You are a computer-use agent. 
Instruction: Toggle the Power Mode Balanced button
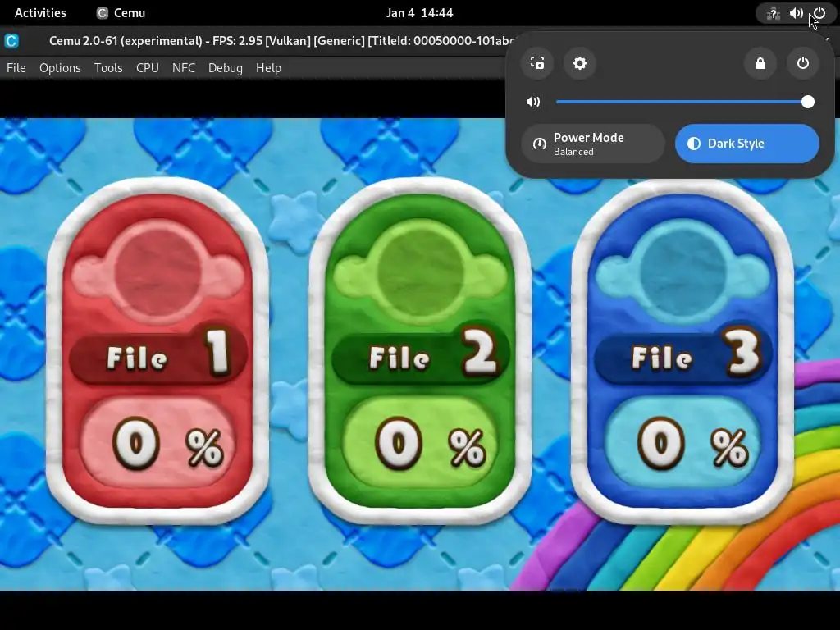click(593, 144)
